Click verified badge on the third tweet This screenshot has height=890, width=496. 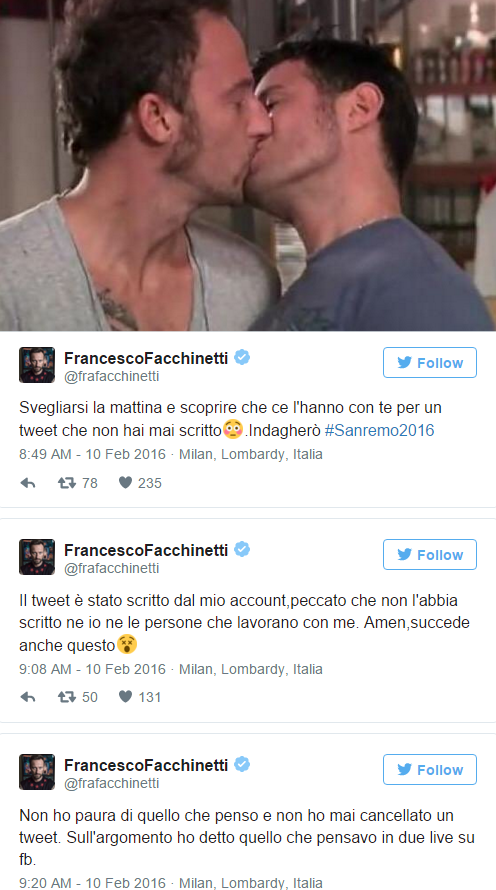(242, 765)
